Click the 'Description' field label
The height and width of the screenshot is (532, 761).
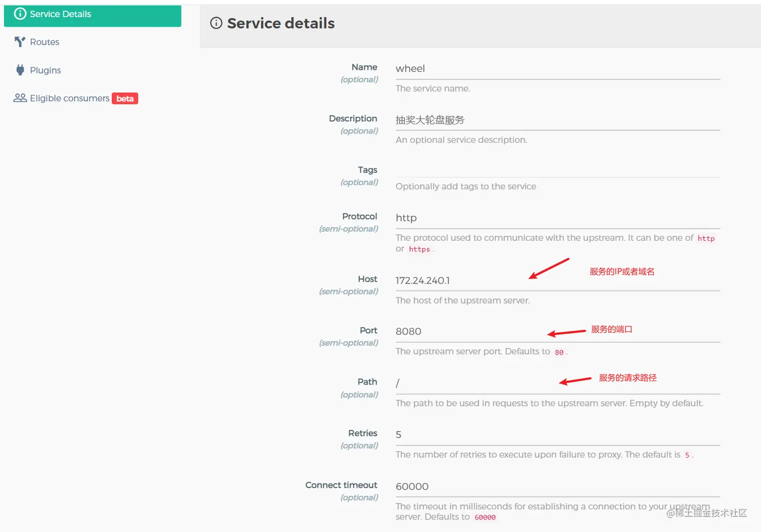353,119
